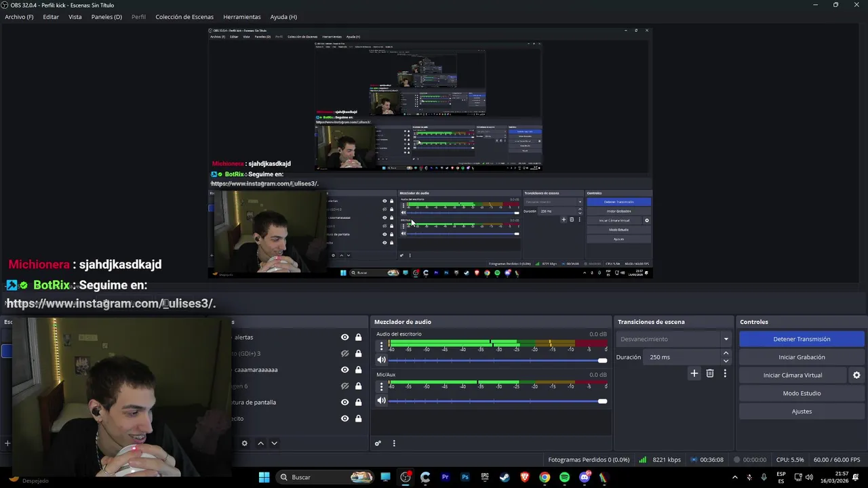Move selected source up arrow
The image size is (868, 488).
pos(260,443)
